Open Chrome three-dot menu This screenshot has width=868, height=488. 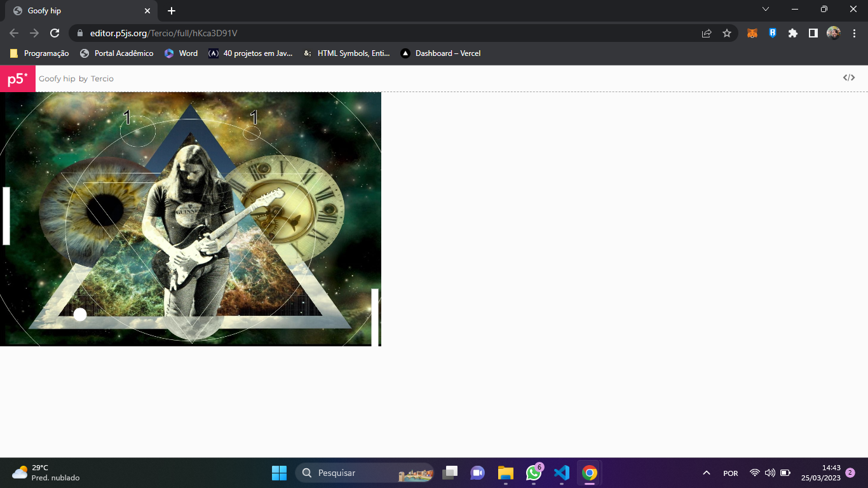click(854, 33)
